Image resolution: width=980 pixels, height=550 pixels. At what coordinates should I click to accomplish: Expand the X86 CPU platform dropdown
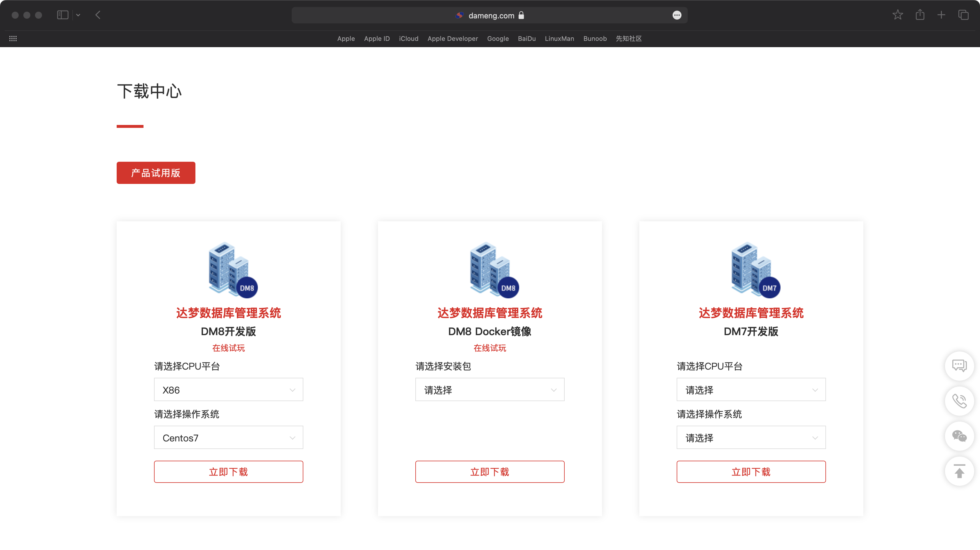pos(228,390)
